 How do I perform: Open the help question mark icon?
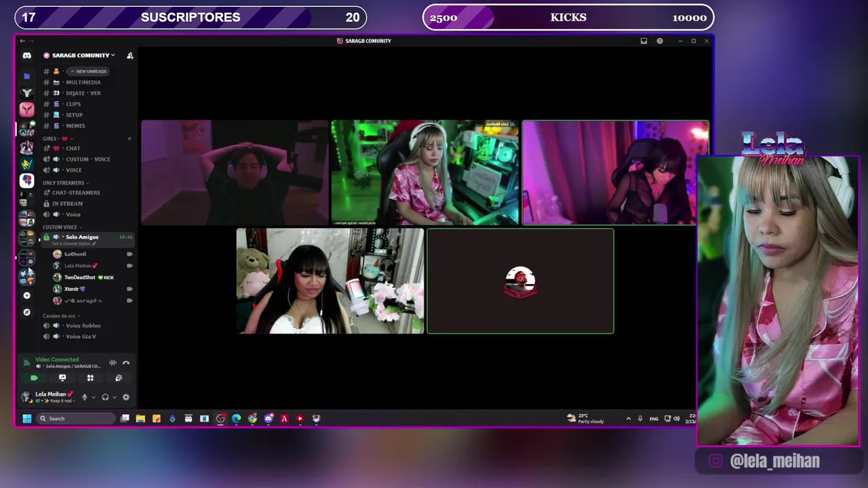(x=660, y=41)
